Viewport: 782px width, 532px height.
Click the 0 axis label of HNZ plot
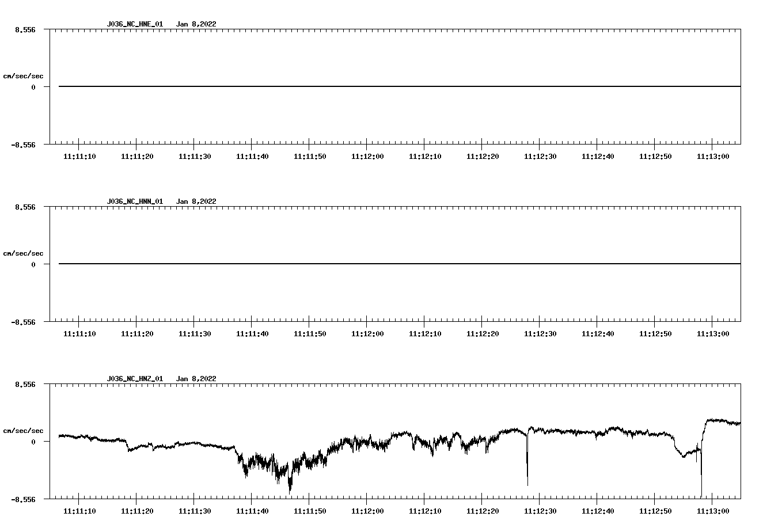[33, 442]
